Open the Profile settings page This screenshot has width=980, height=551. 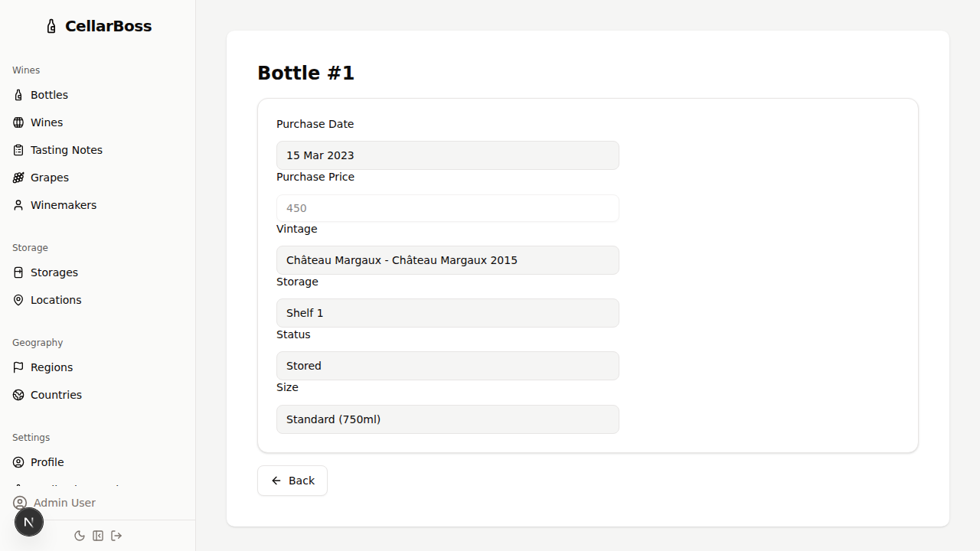click(x=47, y=462)
